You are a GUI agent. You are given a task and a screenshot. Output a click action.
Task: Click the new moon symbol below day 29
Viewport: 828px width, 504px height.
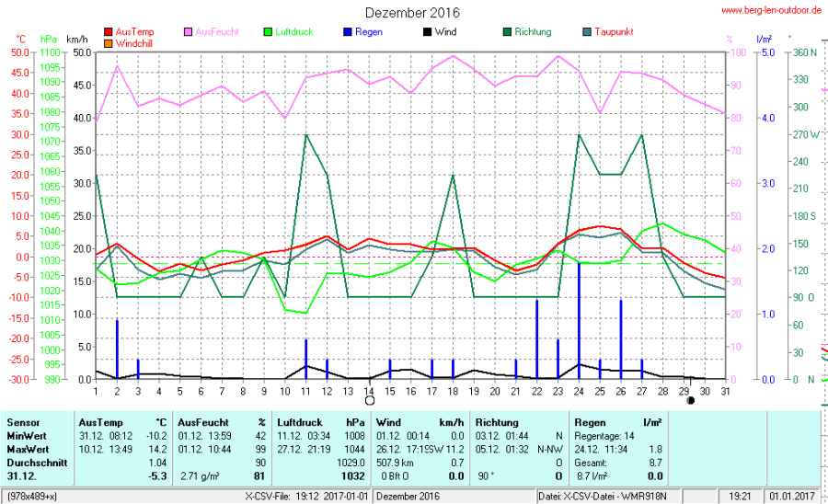(690, 401)
